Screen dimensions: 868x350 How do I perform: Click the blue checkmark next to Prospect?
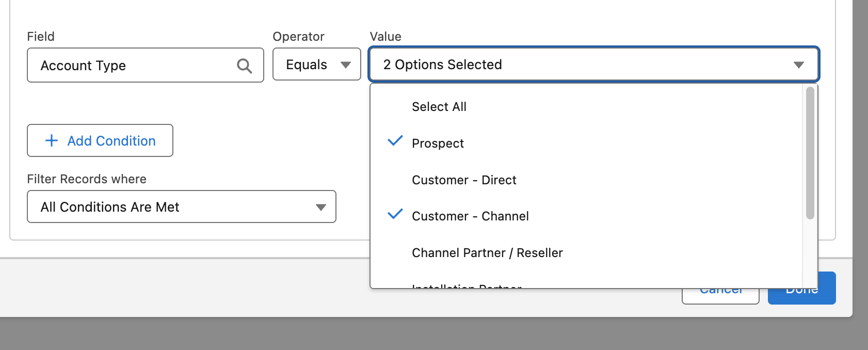click(x=395, y=140)
